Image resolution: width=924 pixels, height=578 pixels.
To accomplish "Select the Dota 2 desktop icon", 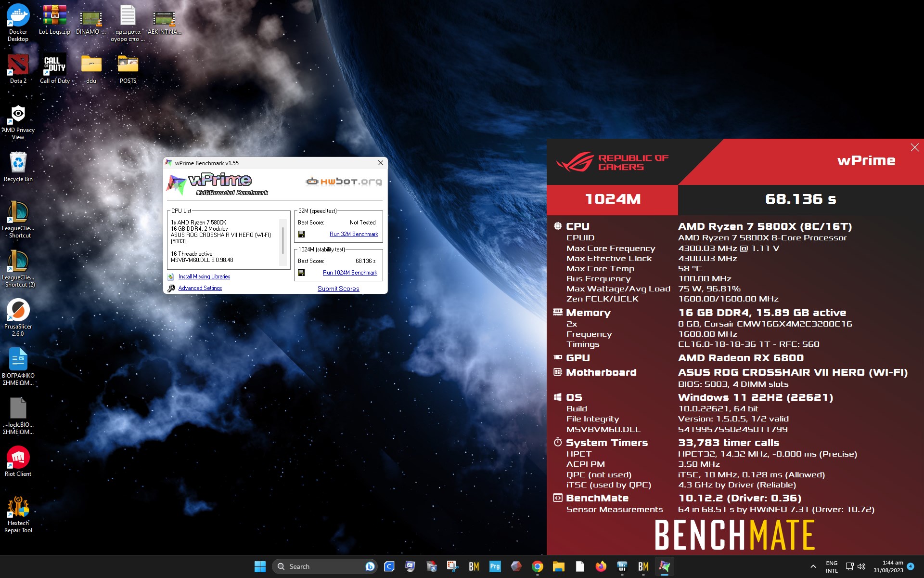I will coord(18,68).
